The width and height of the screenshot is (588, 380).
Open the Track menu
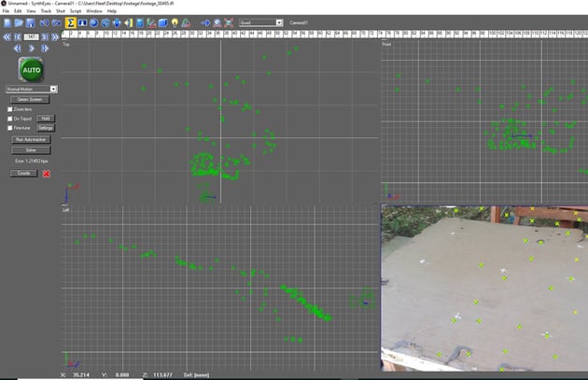point(45,10)
